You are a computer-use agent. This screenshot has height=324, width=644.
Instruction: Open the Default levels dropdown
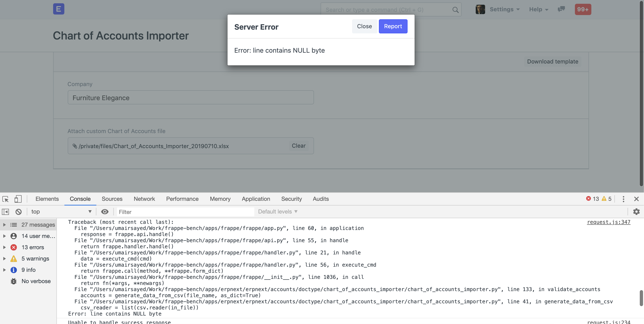(278, 212)
